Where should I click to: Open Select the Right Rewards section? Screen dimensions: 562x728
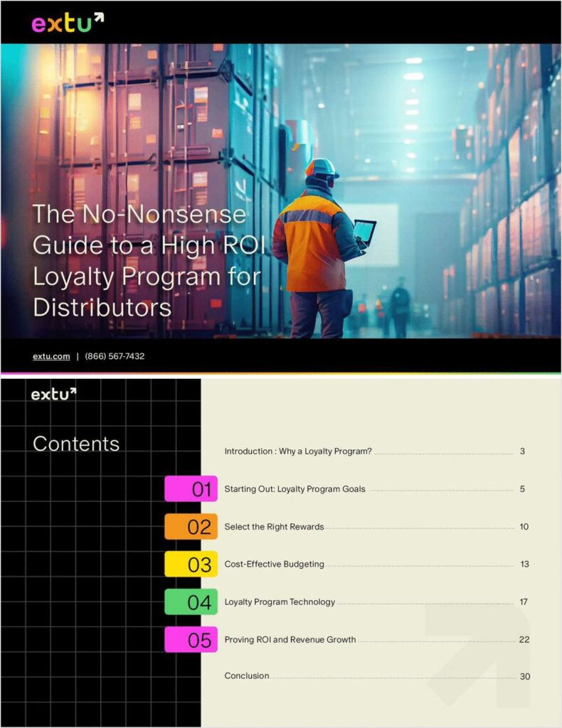(274, 527)
